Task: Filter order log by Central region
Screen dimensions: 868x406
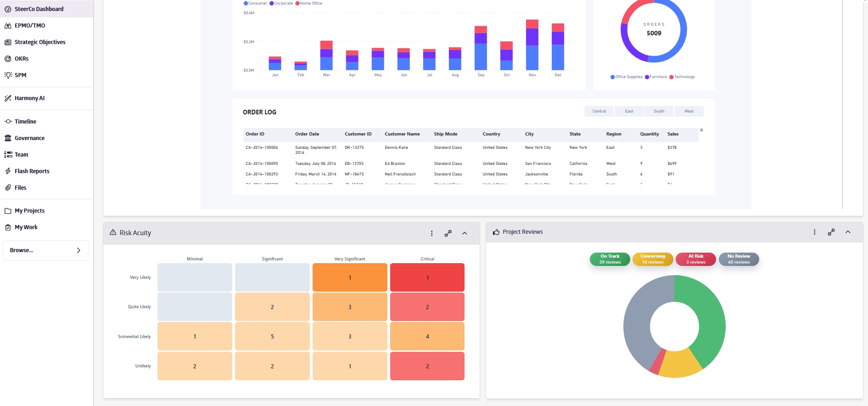Action: tap(599, 111)
